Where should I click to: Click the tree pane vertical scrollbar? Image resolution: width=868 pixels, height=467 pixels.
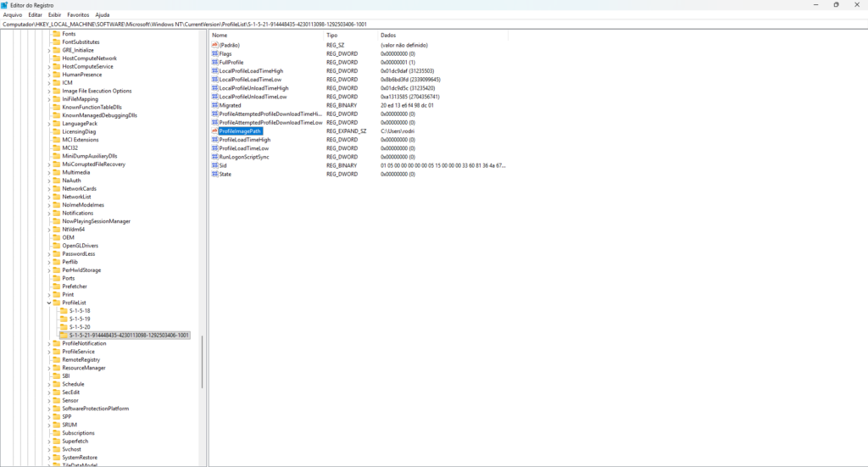202,356
